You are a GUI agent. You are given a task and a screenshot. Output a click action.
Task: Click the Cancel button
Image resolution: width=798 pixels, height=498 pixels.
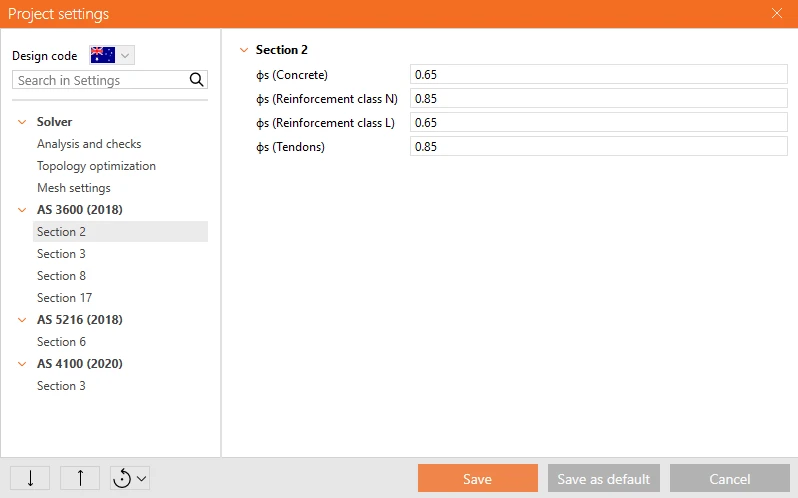(729, 478)
